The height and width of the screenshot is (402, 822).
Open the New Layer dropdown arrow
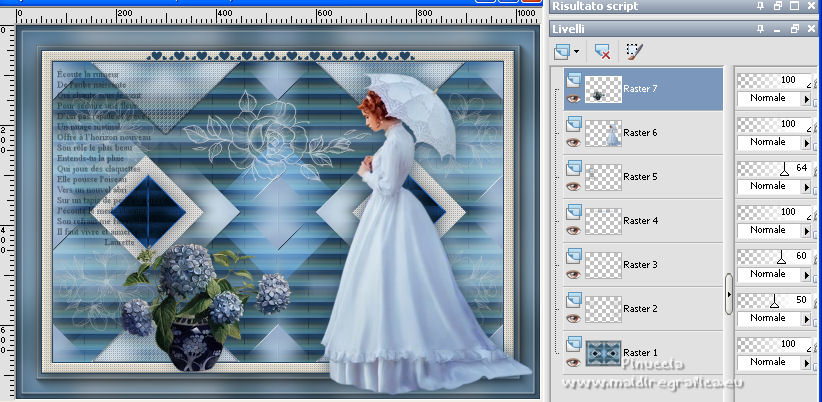(577, 49)
